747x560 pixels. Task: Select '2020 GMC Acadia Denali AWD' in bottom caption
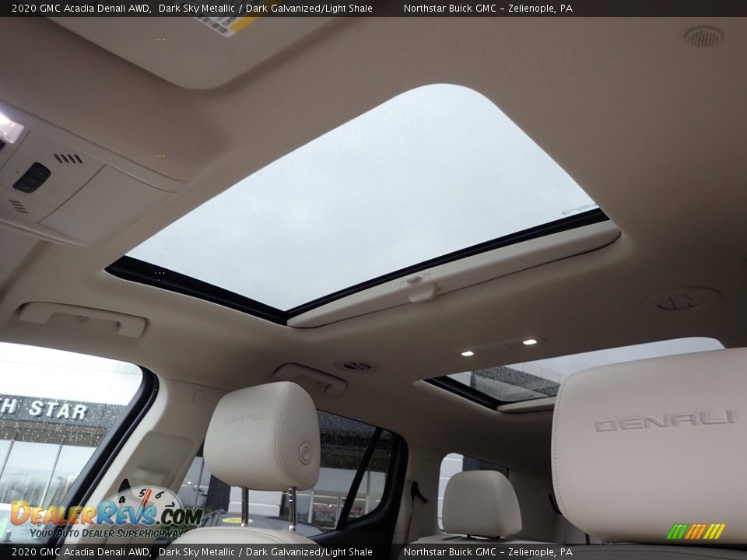[x=80, y=552]
